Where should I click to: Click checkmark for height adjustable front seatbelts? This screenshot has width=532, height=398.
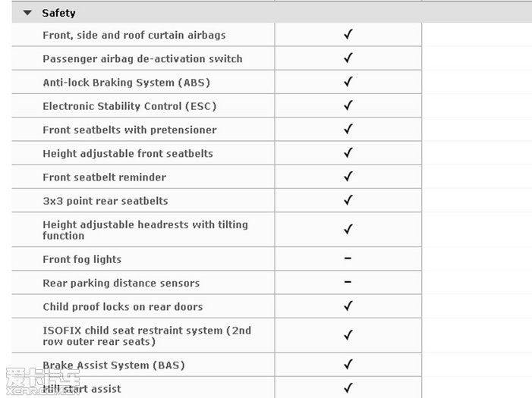click(348, 153)
